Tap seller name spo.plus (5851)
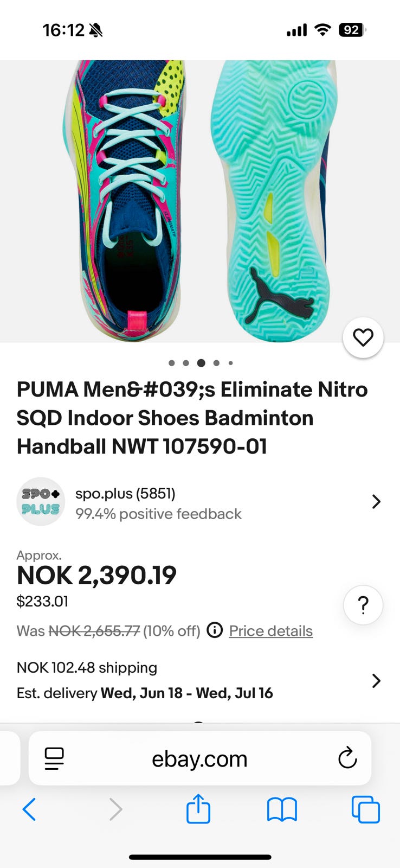This screenshot has height=868, width=400. click(x=125, y=494)
